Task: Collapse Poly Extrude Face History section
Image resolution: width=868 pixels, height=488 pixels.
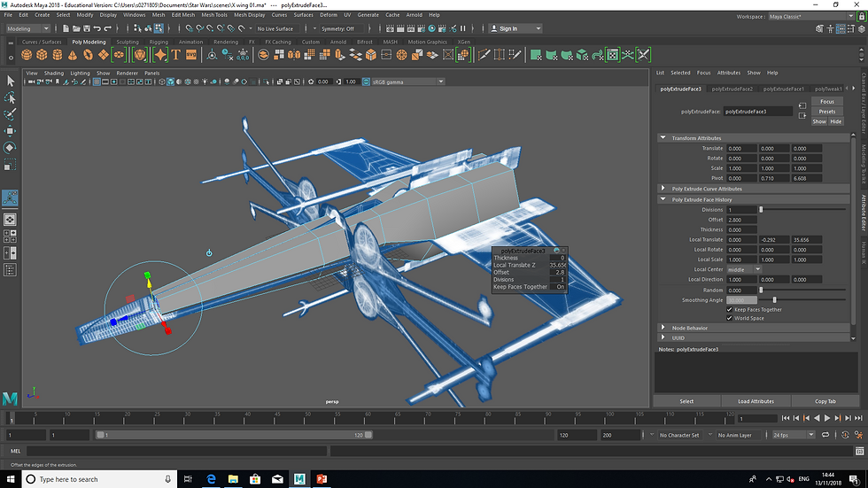Action: pyautogui.click(x=663, y=199)
